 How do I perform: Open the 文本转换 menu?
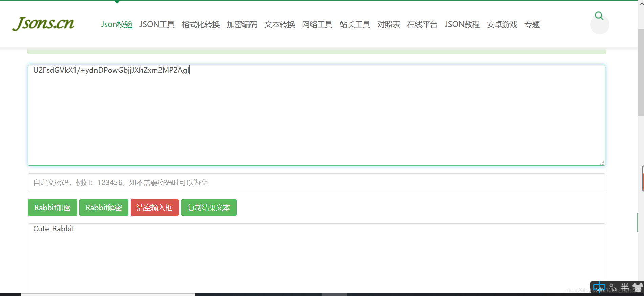280,24
